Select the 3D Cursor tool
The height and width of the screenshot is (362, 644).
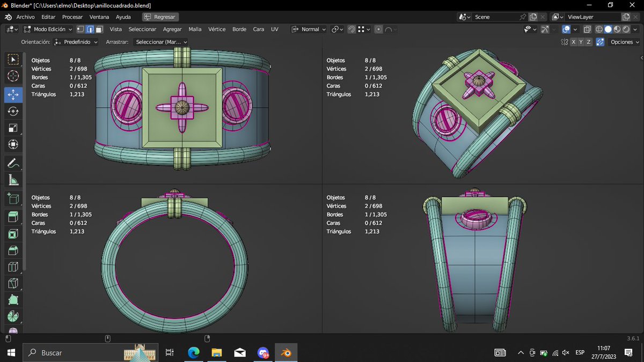click(13, 77)
